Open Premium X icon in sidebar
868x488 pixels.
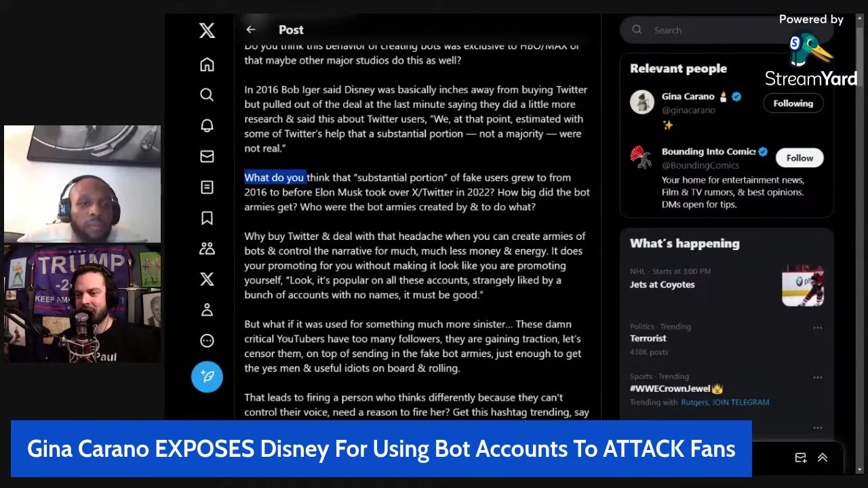207,279
